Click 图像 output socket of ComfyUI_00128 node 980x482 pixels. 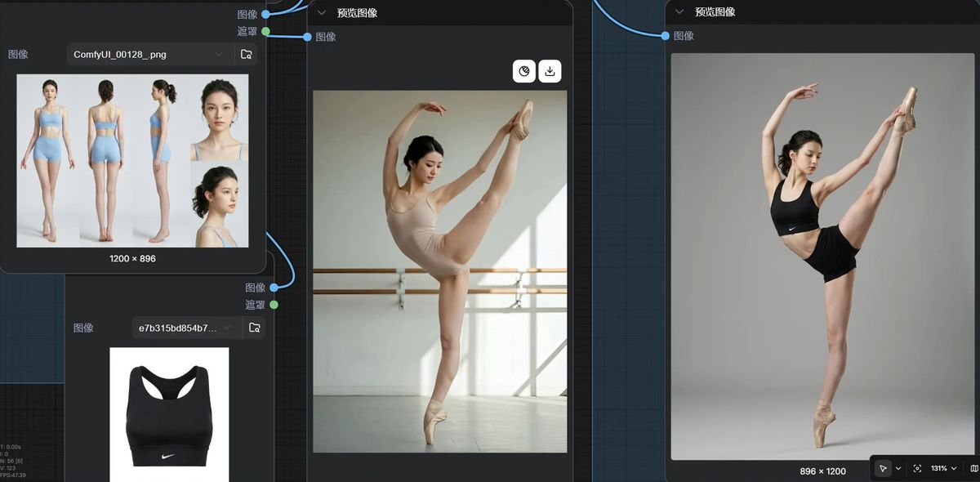265,14
